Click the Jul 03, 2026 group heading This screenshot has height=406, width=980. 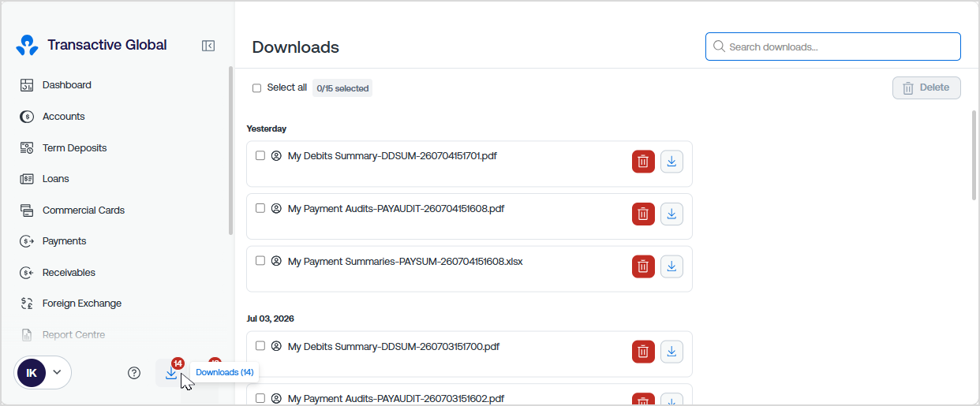tap(270, 318)
